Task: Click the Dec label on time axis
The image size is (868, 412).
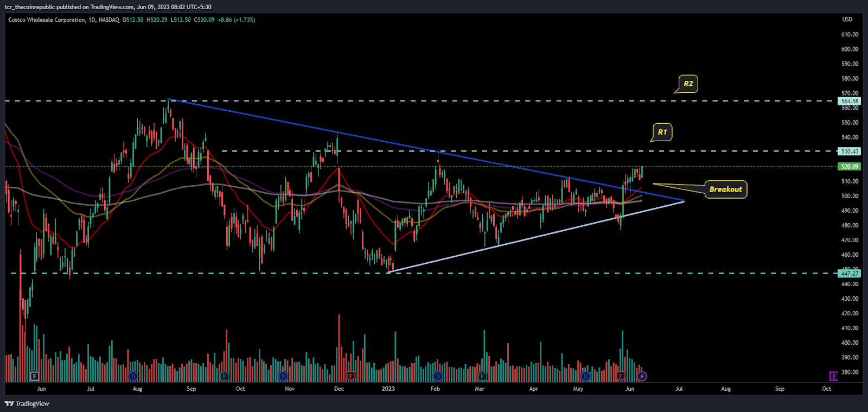Action: tap(339, 389)
